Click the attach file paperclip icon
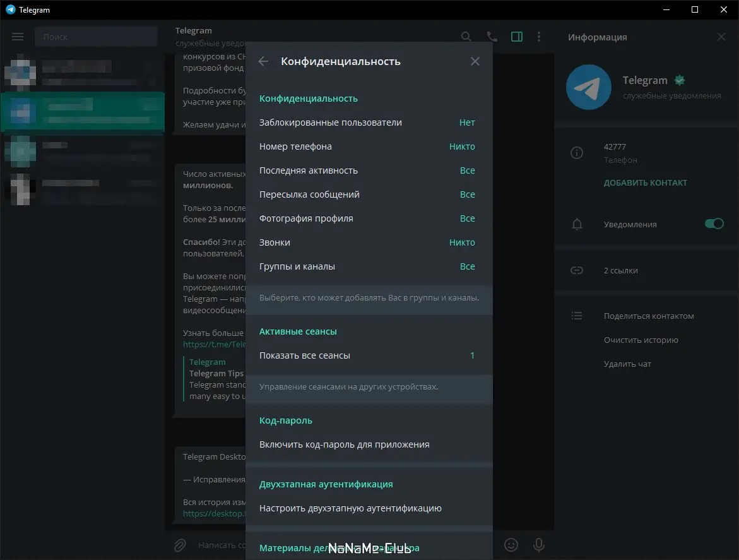The width and height of the screenshot is (739, 560). (180, 544)
